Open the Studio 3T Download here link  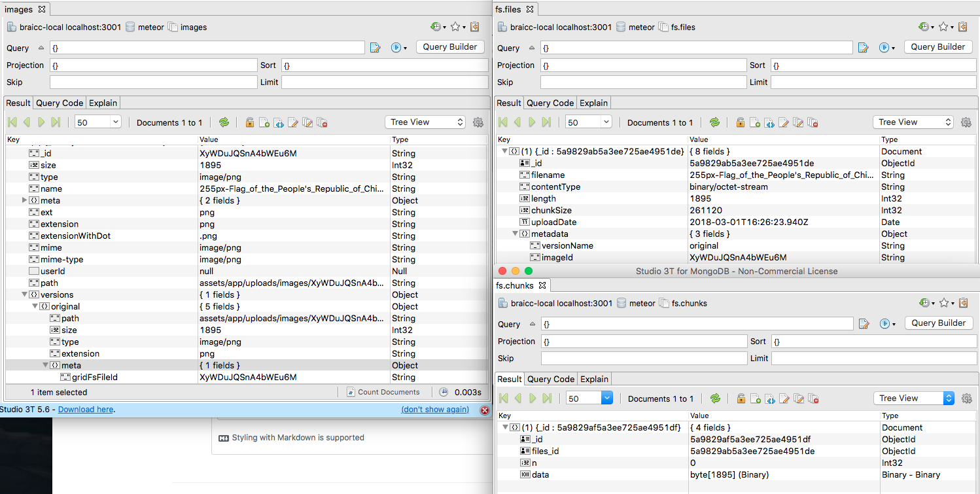[x=86, y=410]
